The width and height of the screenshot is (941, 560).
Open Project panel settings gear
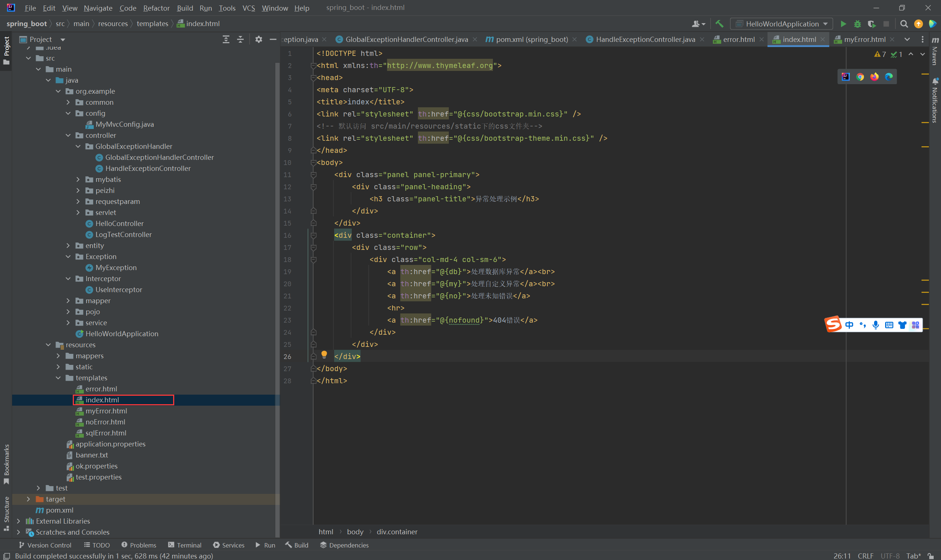[x=258, y=39]
